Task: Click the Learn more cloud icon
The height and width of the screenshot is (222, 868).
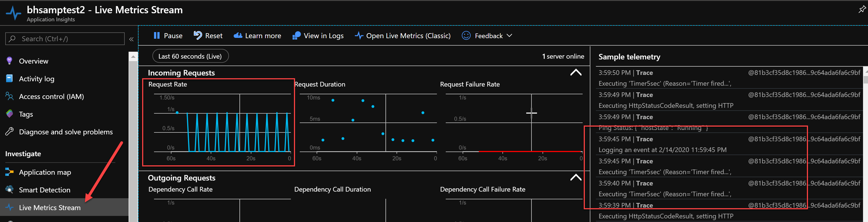Action: pos(238,35)
